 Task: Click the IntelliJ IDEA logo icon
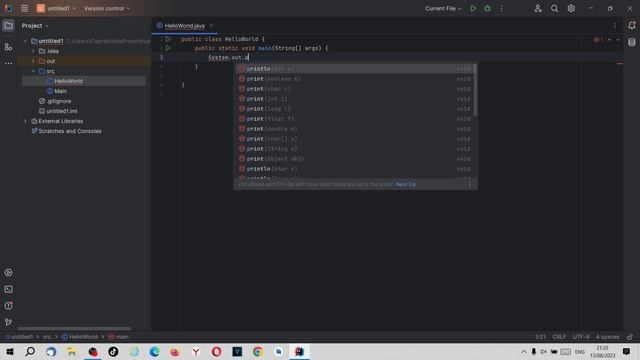(8, 8)
